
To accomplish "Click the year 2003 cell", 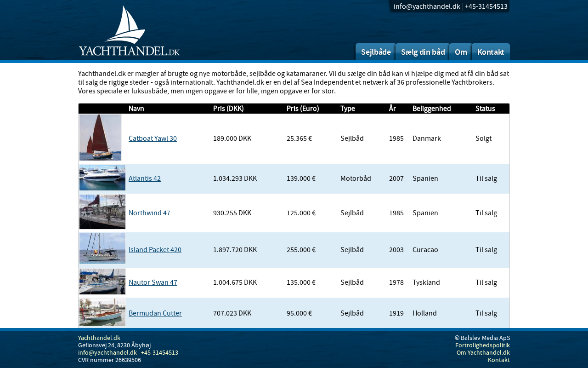I will click(x=396, y=250).
